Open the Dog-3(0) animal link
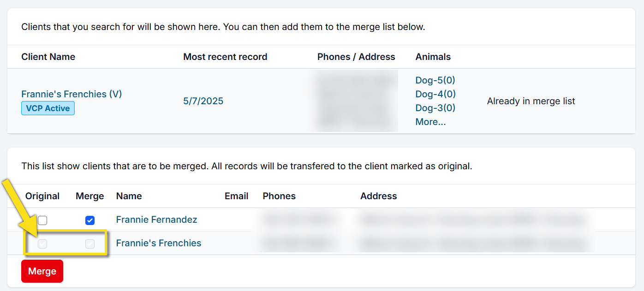The image size is (644, 291). click(x=435, y=108)
